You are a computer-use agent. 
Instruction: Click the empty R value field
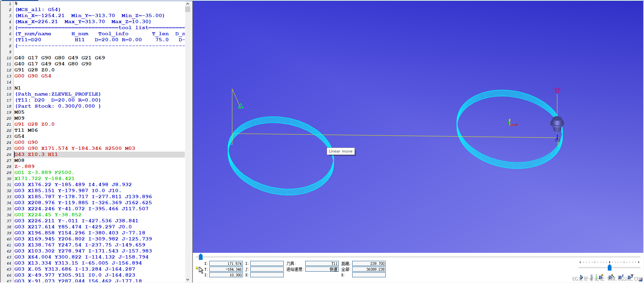tap(369, 275)
